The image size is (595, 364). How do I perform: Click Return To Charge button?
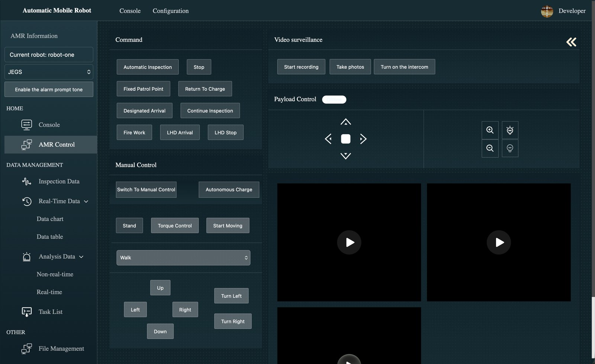point(205,89)
